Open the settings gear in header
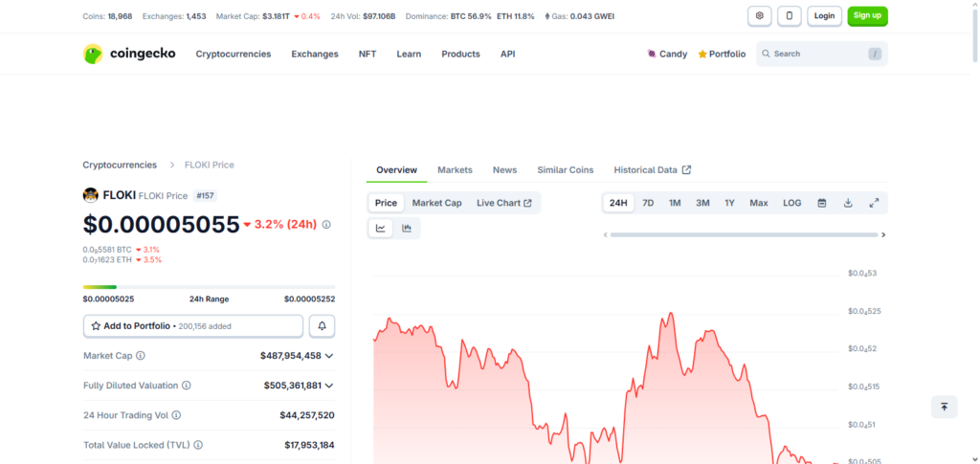 [760, 16]
